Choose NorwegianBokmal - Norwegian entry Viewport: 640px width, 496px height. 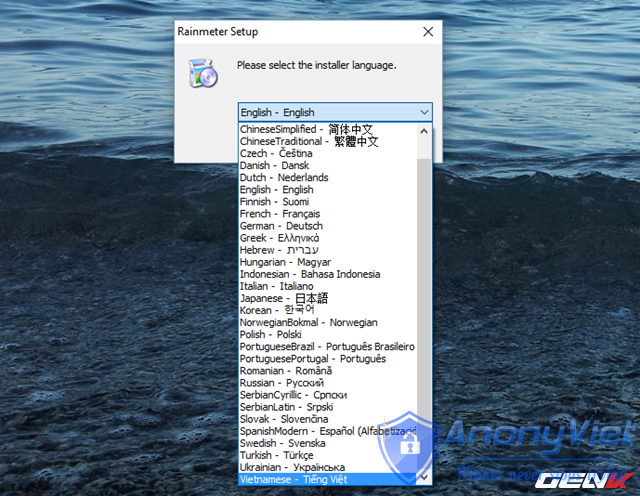(328, 323)
